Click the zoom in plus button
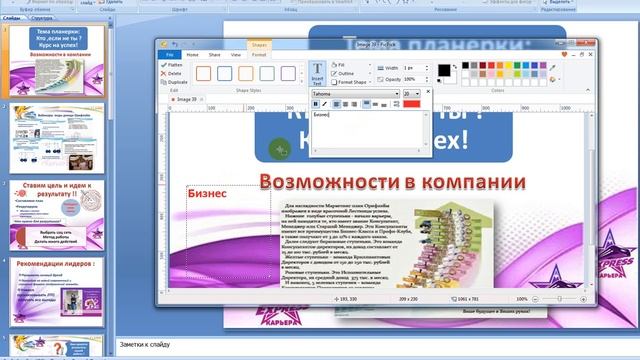 [x=583, y=299]
